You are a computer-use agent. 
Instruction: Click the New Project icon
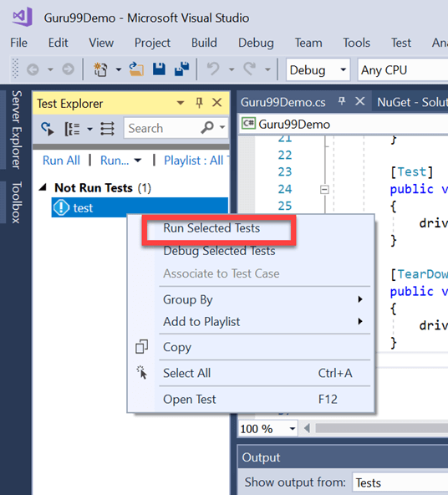[x=100, y=69]
